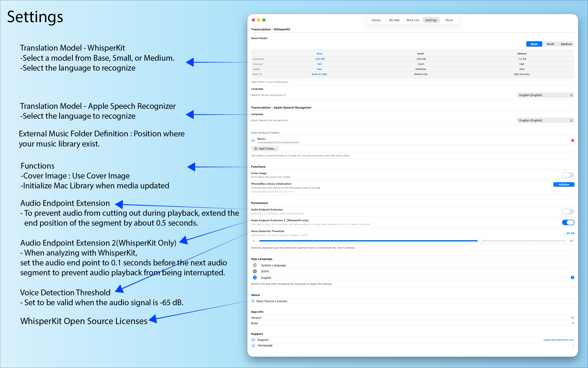The image size is (588, 368).
Task: Click the Version row
Action: [413, 318]
